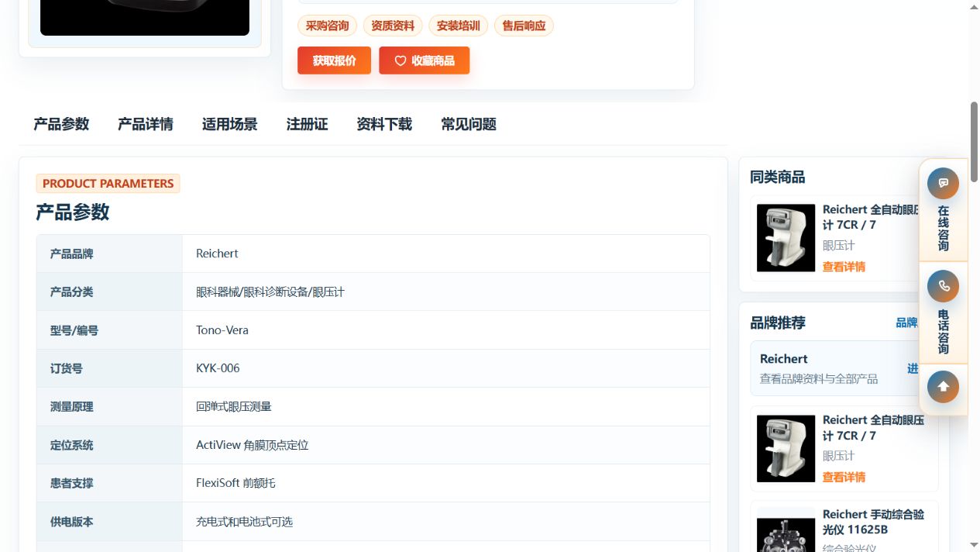Click the product image at top
This screenshot has width=980, height=552.
tap(145, 17)
